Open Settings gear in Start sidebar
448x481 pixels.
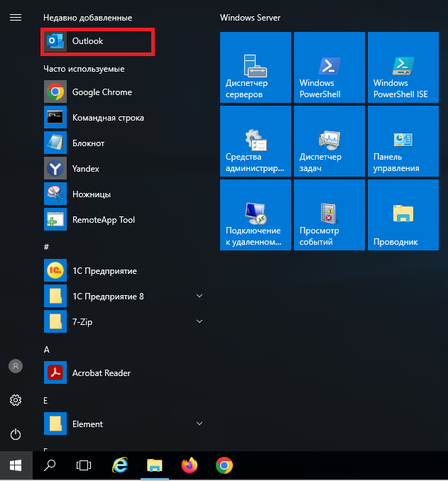pos(15,400)
